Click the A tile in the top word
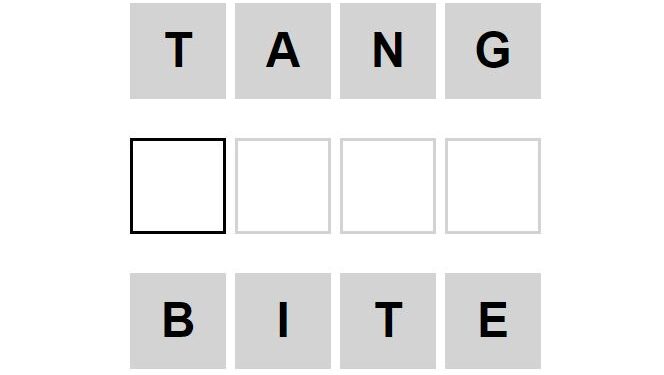Screen dimensions: 664x375 pyautogui.click(x=283, y=51)
